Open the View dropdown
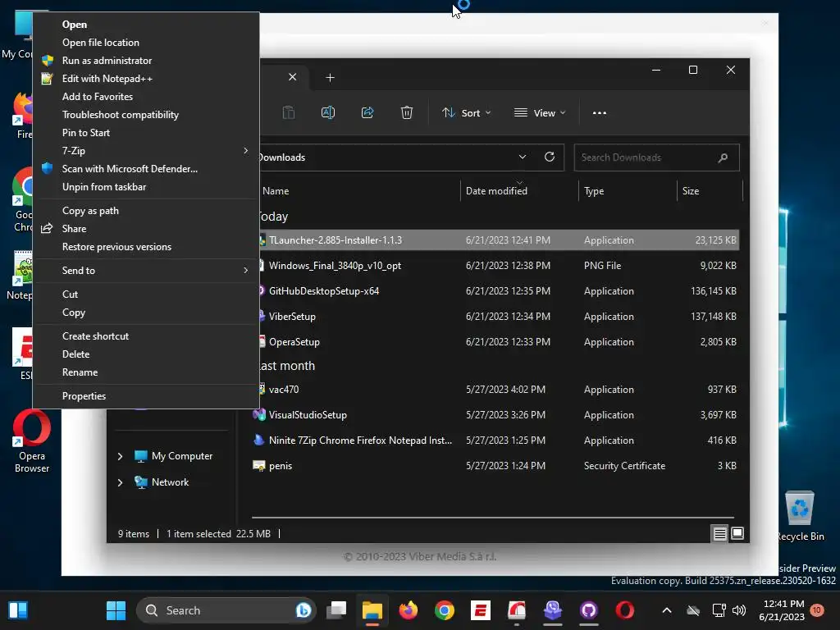Screen dimensions: 840x630 pyautogui.click(x=540, y=113)
